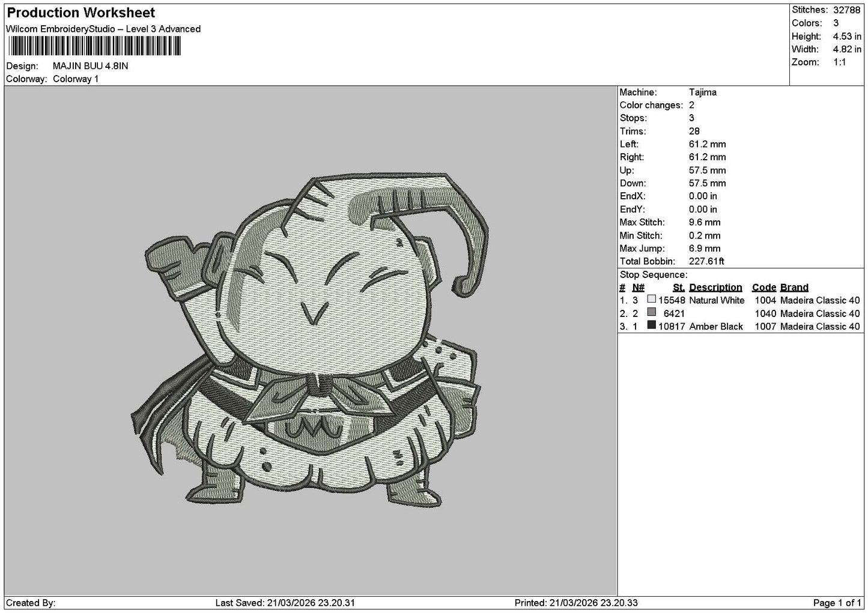
Task: Click the 'Created By:' footer label
Action: point(31,603)
